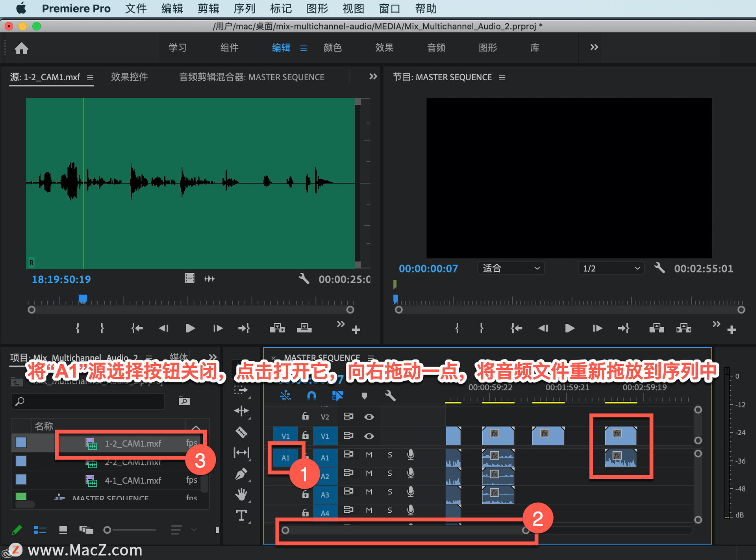Mute audio track A1
The width and height of the screenshot is (756, 560).
369,454
